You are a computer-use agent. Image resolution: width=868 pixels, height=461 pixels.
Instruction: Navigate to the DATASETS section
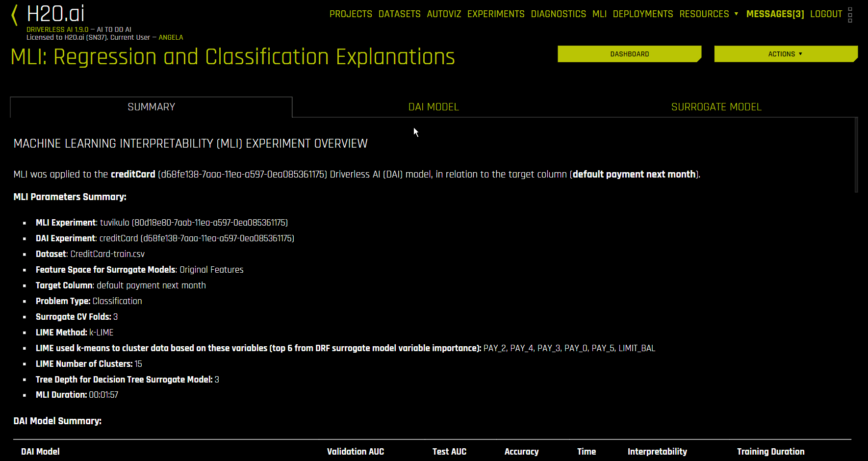(x=399, y=14)
